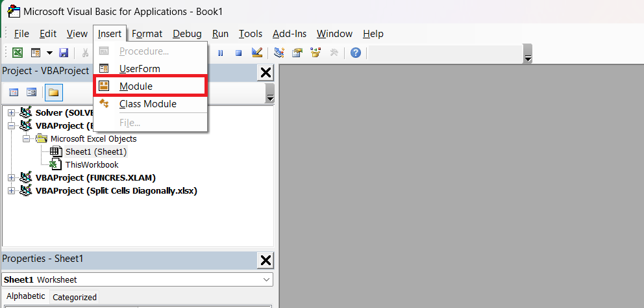644x308 pixels.
Task: Close the Properties - Sheet1 panel
Action: [x=266, y=261]
